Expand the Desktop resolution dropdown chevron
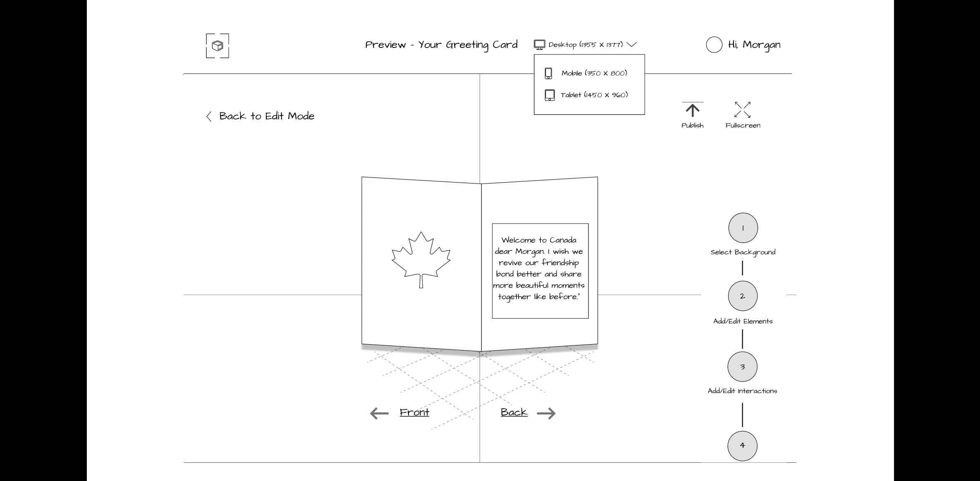Viewport: 980px width, 481px height. pyautogui.click(x=631, y=45)
